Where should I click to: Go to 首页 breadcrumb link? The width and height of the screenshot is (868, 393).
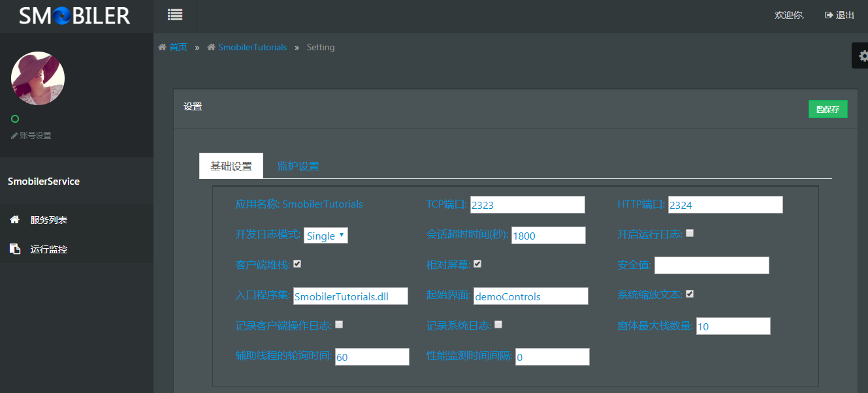click(178, 47)
